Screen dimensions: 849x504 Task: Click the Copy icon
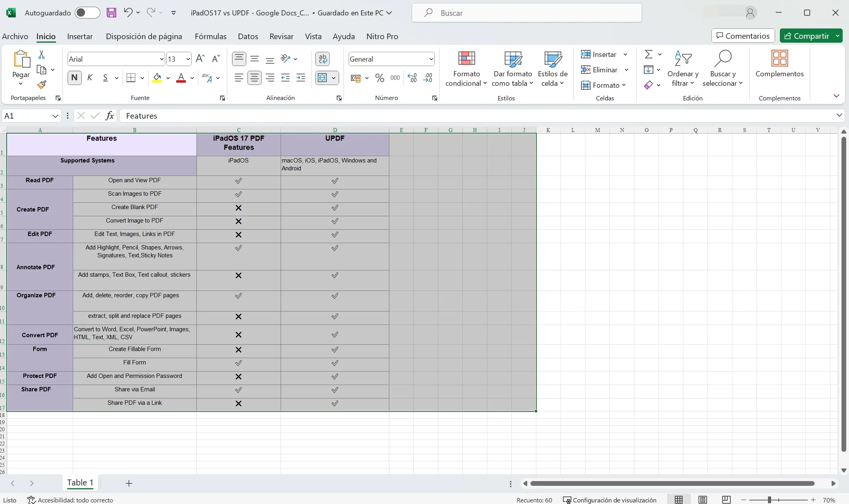[x=42, y=70]
